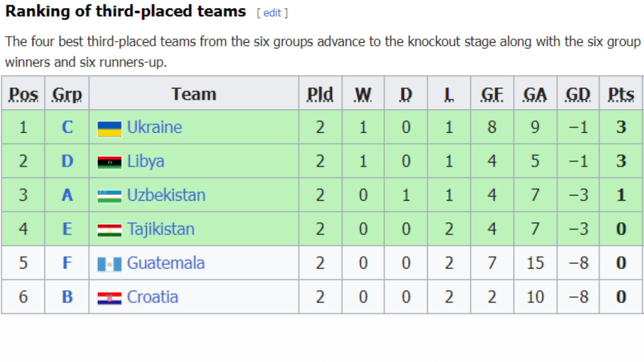The image size is (644, 362).
Task: Click the Pts column header
Action: pyautogui.click(x=621, y=94)
